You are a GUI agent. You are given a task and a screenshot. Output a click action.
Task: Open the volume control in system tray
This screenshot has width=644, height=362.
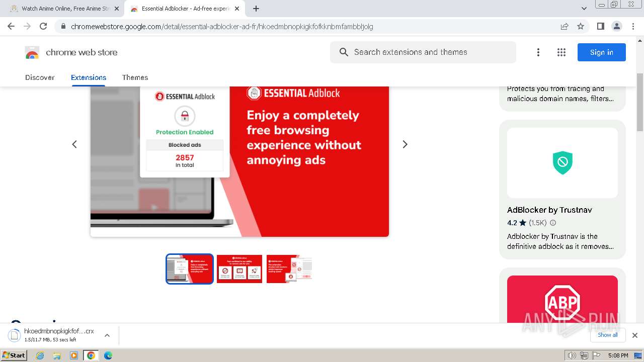[x=572, y=355]
